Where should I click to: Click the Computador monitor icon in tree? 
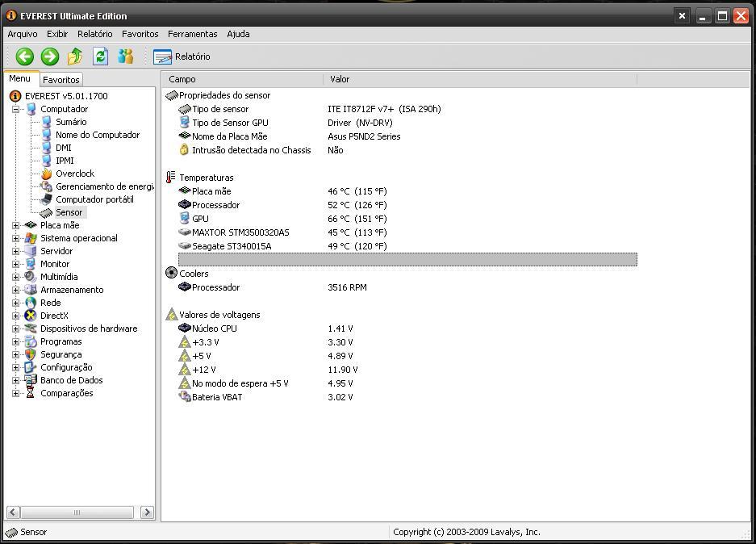click(x=31, y=109)
